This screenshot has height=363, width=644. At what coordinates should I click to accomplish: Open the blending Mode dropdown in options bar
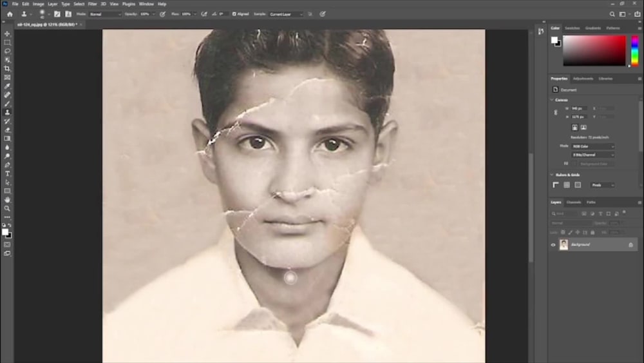click(105, 14)
